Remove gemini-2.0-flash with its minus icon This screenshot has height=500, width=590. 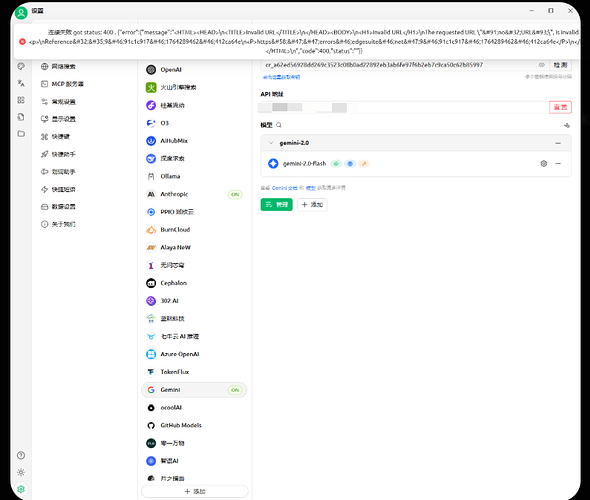[x=558, y=164]
